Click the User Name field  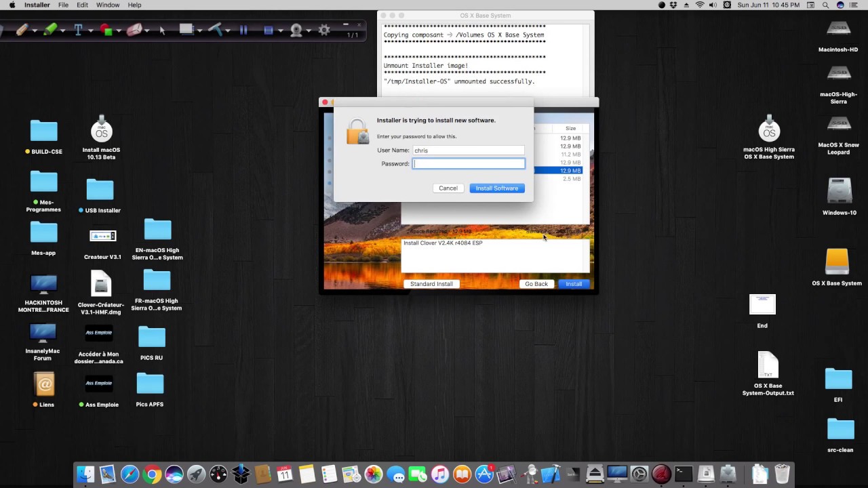click(469, 150)
